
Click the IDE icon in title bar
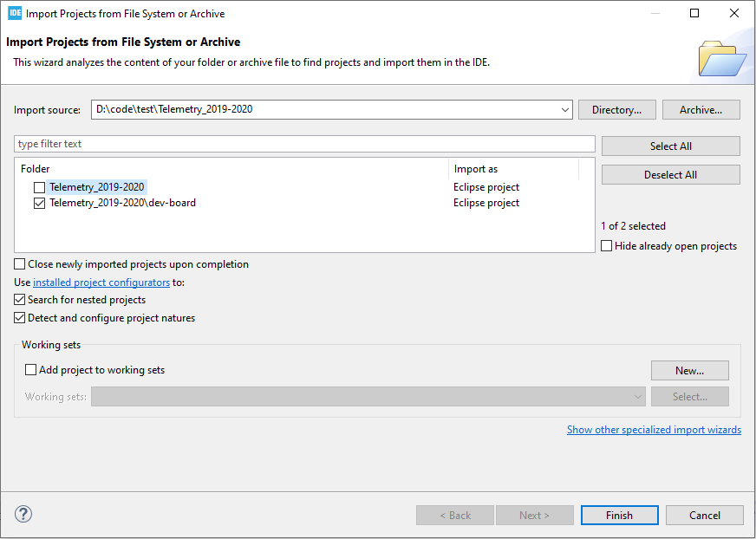[15, 13]
